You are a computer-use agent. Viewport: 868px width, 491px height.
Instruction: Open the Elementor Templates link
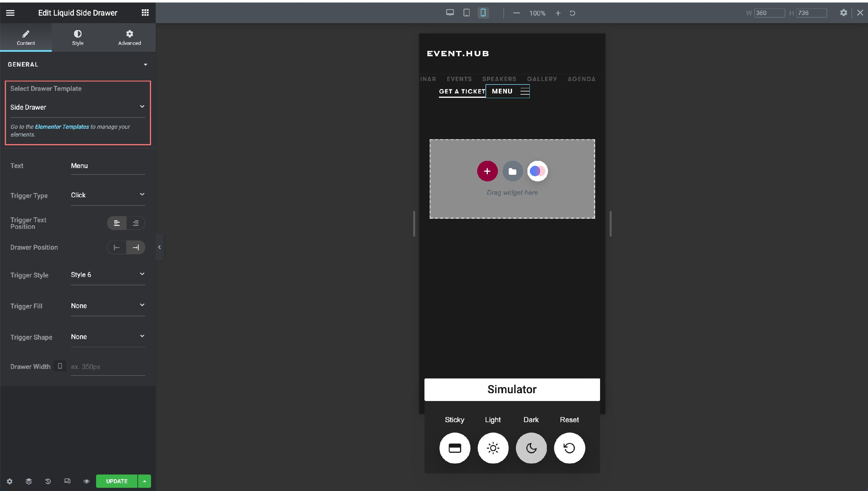tap(61, 127)
